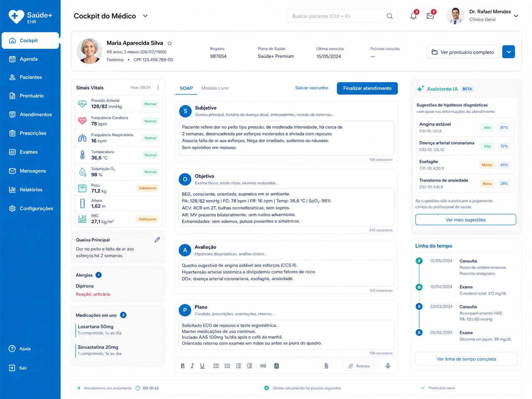Open Sinais Vitais three-dot options menu
Screen dimensions: 532x399
point(158,88)
